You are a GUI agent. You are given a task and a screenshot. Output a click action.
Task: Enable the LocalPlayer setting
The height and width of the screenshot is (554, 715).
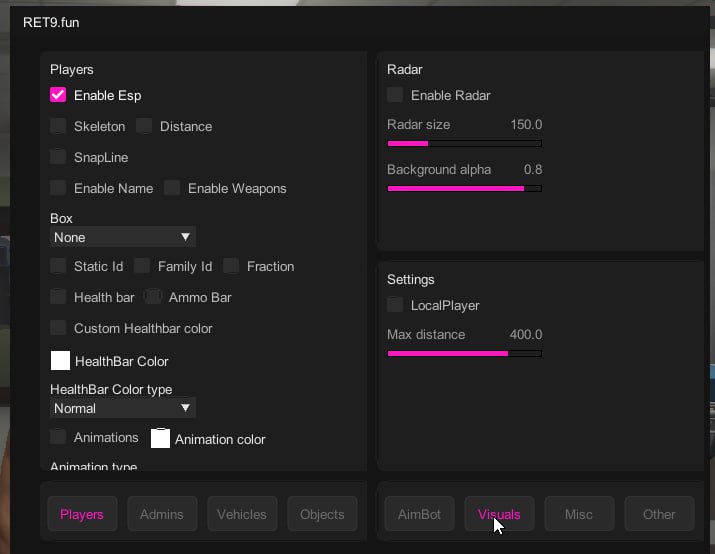395,305
